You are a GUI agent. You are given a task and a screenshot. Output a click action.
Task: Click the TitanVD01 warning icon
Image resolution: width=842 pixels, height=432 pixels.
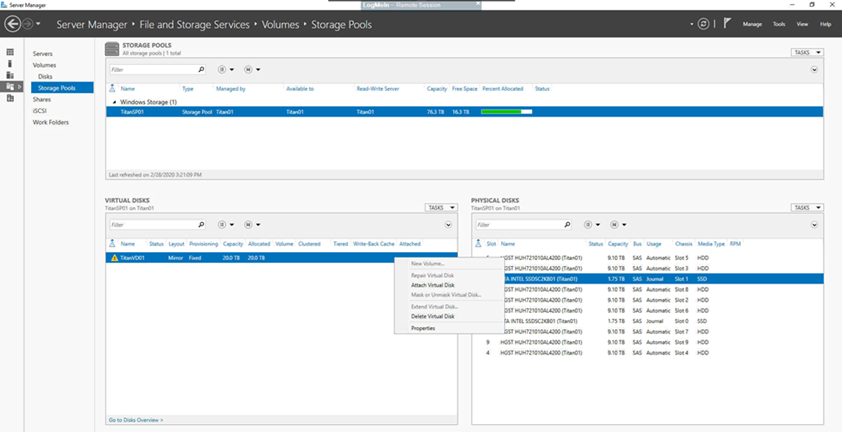click(114, 258)
